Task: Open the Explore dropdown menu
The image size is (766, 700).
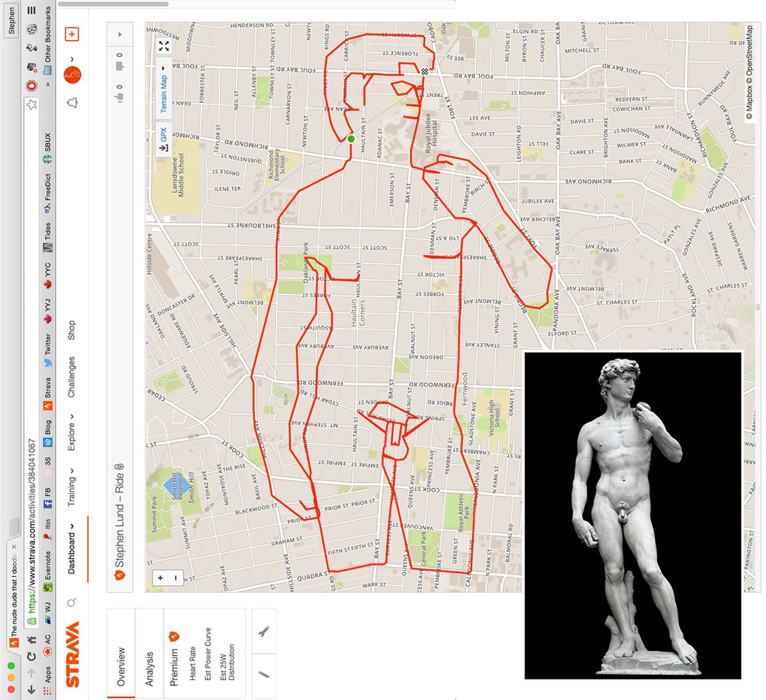Action: coord(72,432)
